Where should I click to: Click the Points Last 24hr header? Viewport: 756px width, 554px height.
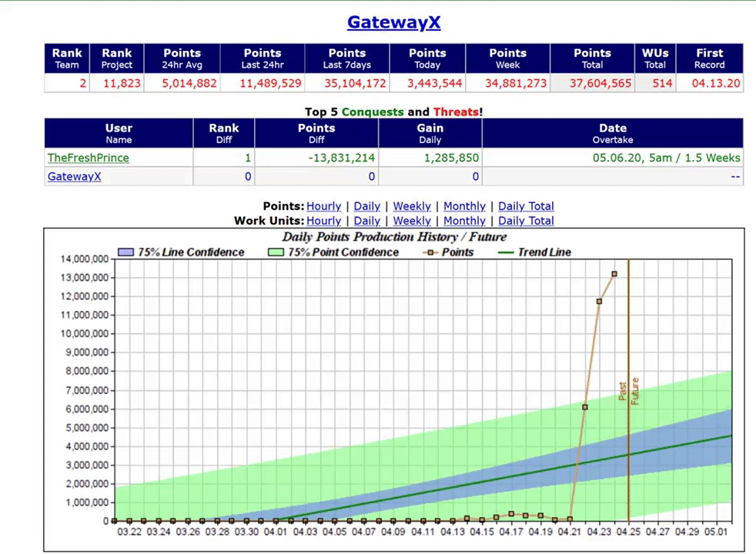pyautogui.click(x=263, y=58)
